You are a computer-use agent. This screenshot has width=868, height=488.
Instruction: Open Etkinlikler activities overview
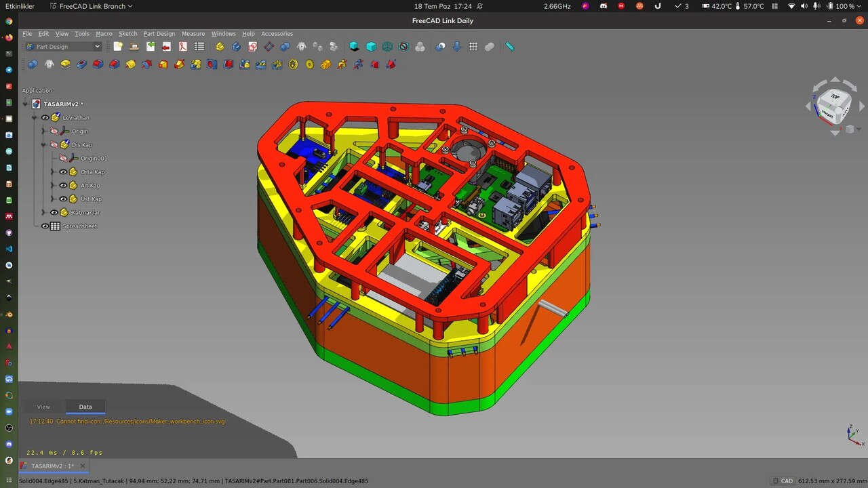click(x=20, y=6)
